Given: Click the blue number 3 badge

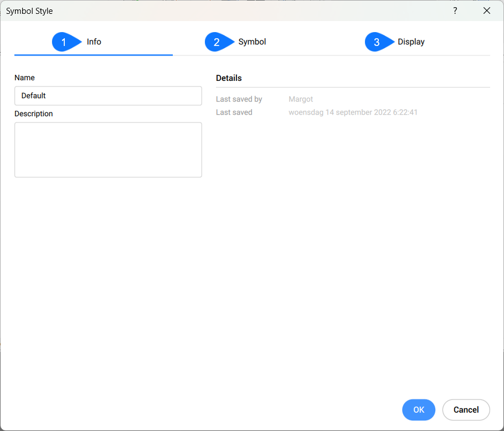Looking at the screenshot, I should coord(377,42).
